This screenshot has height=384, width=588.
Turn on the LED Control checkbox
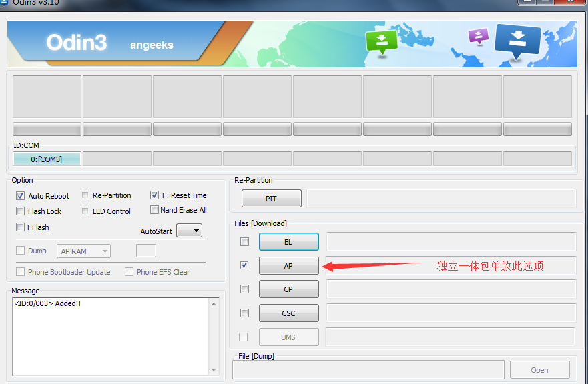[x=85, y=211]
